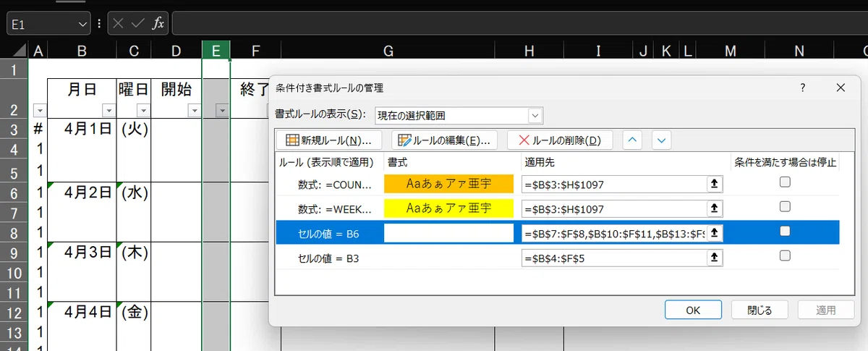Open the 書式ルールの表示 dropdown

point(535,114)
